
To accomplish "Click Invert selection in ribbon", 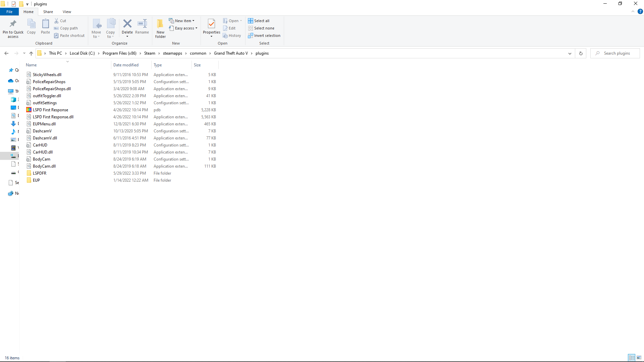I will (264, 36).
